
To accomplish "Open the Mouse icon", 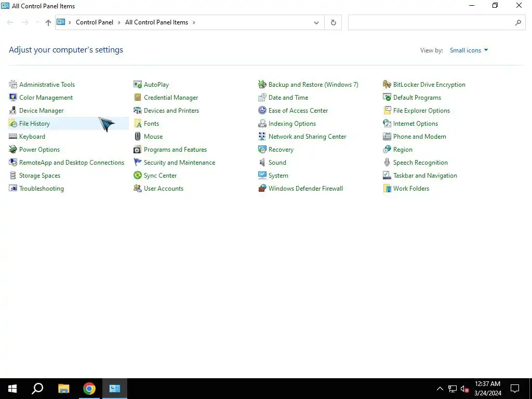I will (137, 137).
